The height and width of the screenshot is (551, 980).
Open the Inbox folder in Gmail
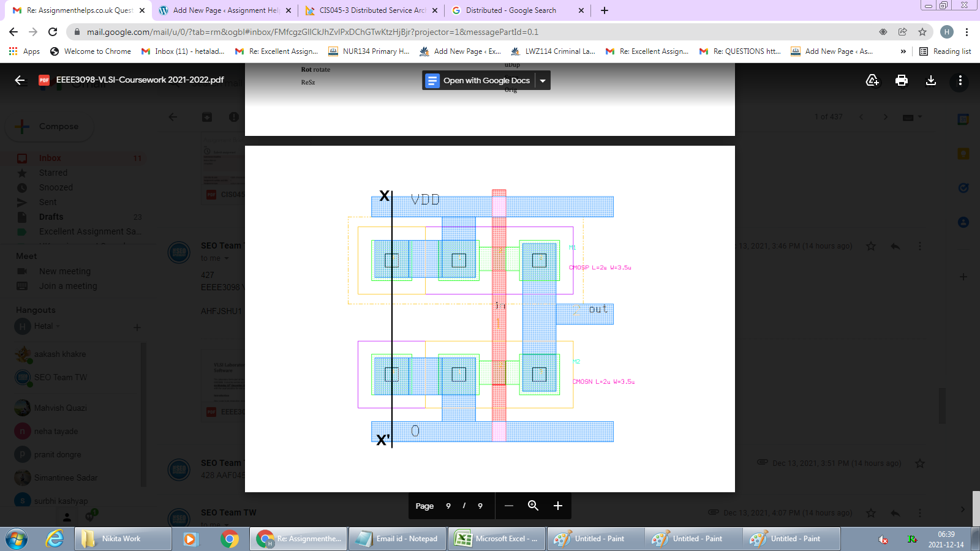[x=50, y=158]
